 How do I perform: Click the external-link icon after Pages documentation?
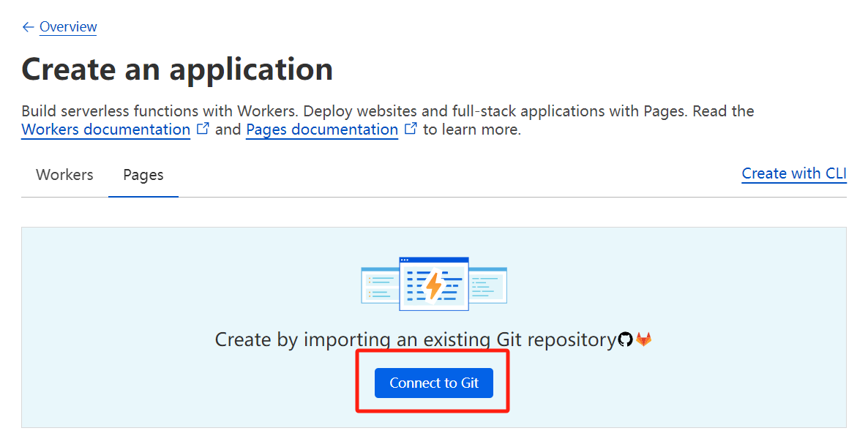click(x=411, y=129)
